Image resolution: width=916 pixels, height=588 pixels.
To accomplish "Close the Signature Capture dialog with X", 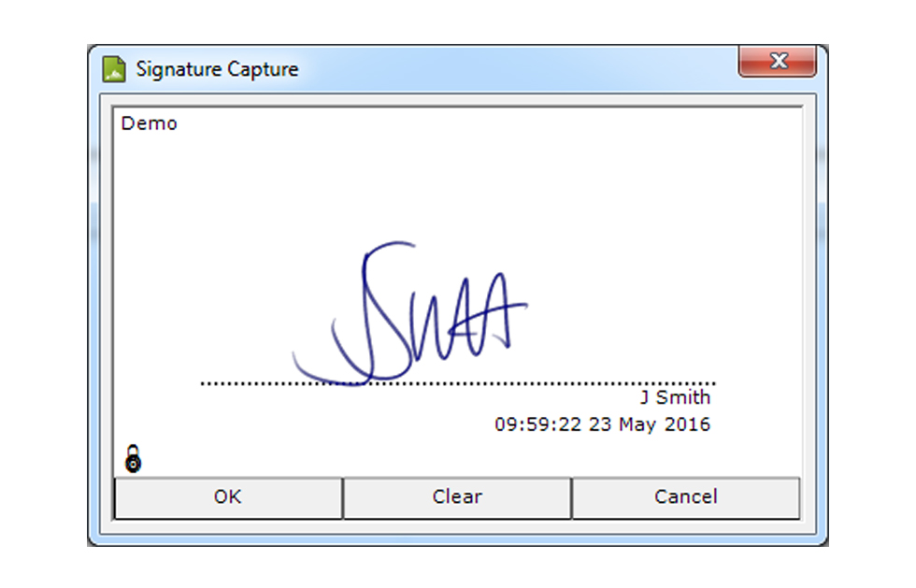I will click(777, 62).
